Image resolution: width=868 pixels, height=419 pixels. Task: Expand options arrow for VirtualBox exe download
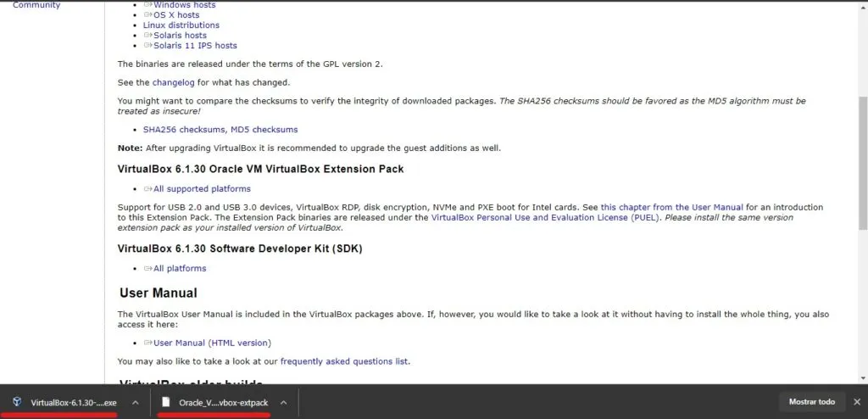tap(135, 402)
